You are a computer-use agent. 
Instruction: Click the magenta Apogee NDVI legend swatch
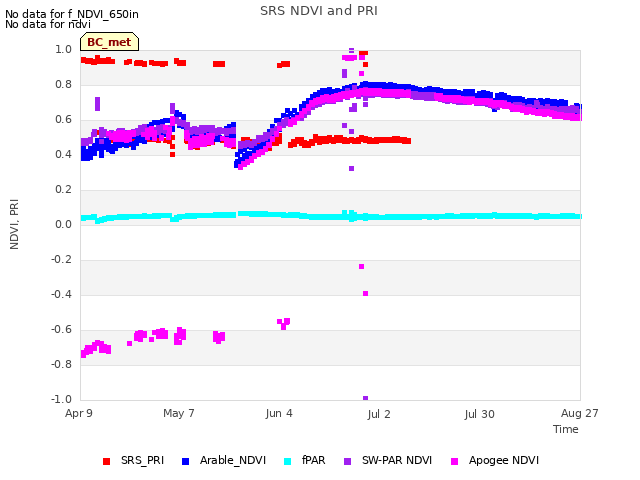454,461
